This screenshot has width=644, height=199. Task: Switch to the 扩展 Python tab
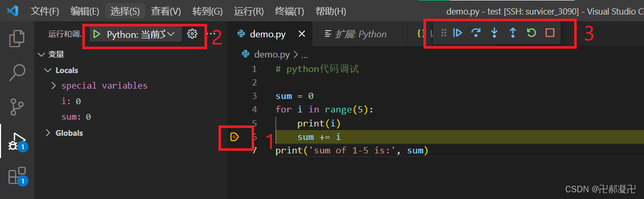click(356, 34)
